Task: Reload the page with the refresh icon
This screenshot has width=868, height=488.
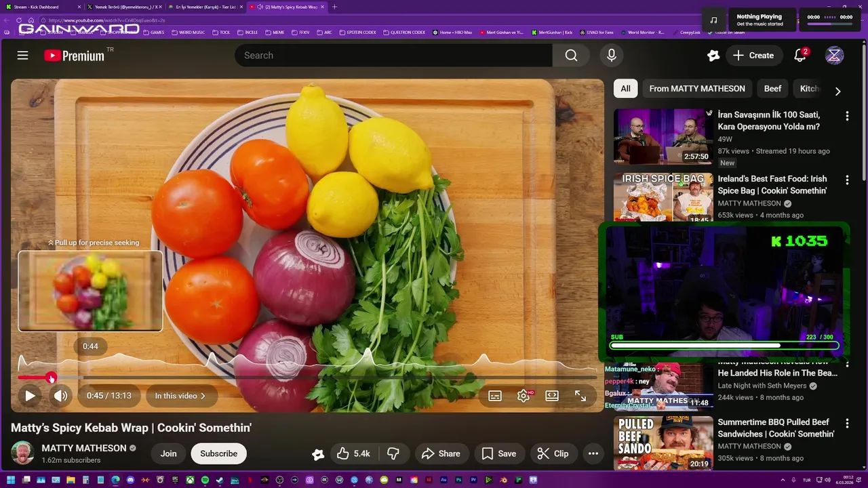Action: tap(19, 20)
